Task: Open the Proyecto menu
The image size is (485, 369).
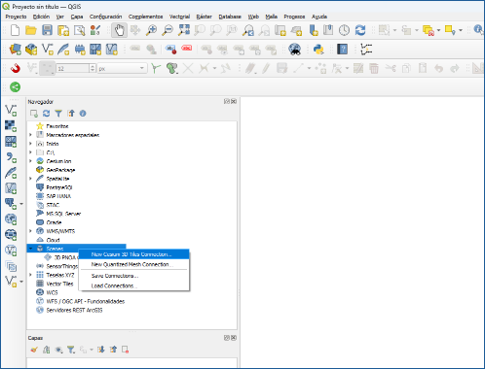Action: (16, 17)
